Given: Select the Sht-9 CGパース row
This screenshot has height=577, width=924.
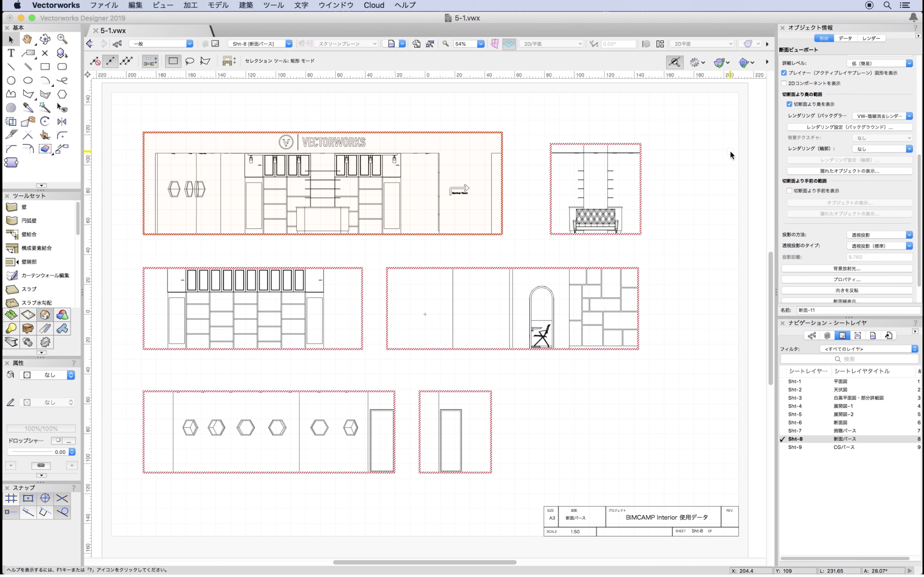Looking at the screenshot, I should (850, 447).
